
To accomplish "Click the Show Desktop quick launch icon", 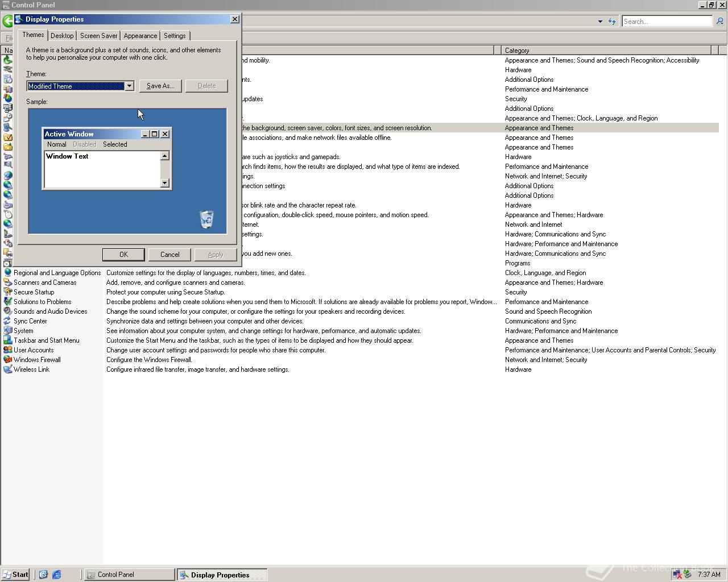I will 43,575.
